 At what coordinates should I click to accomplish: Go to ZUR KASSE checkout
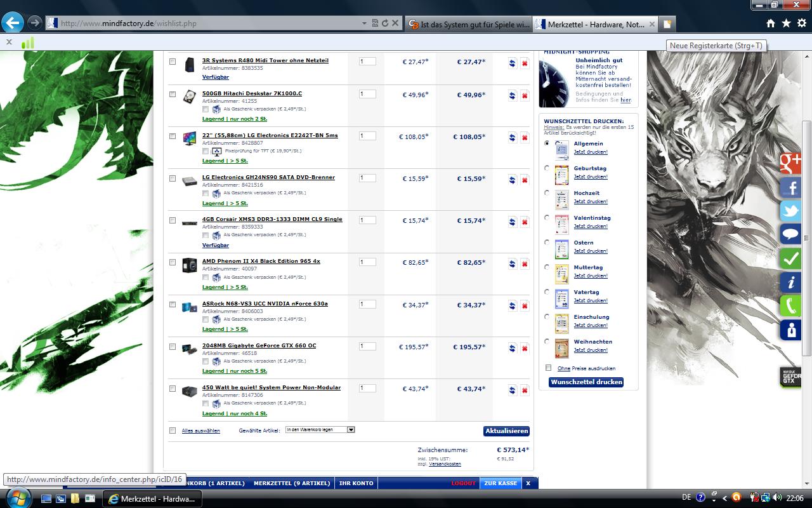coord(501,483)
